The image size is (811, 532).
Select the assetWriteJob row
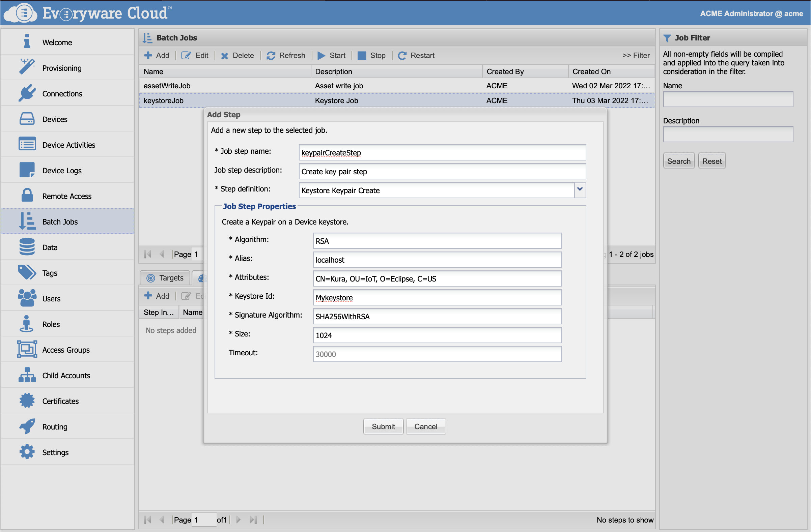coord(397,86)
